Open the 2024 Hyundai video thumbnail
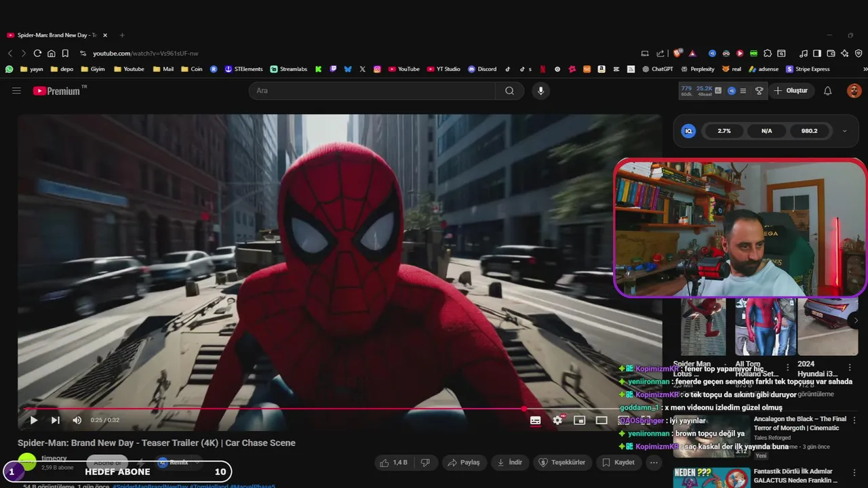The image size is (868, 488). [x=827, y=326]
